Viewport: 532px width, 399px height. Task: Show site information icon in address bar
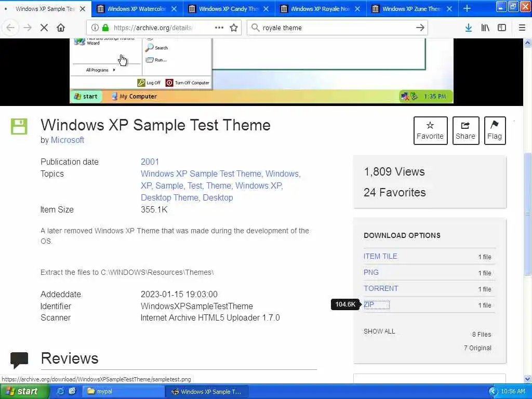pos(95,28)
